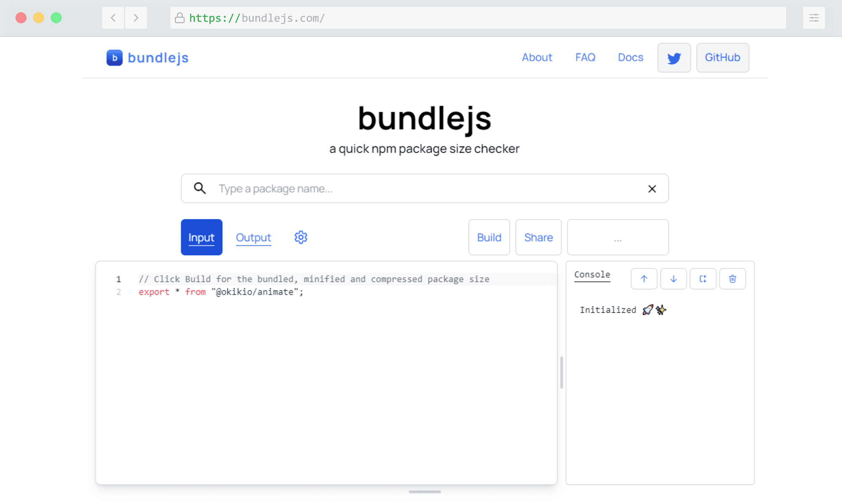The width and height of the screenshot is (842, 504).
Task: Type in the package name search field
Action: [424, 188]
